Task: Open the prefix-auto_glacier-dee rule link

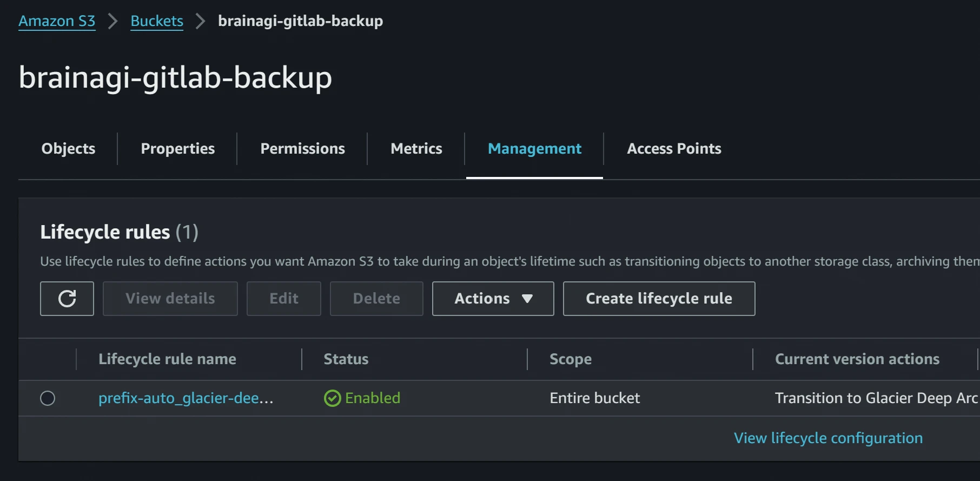Action: (186, 398)
